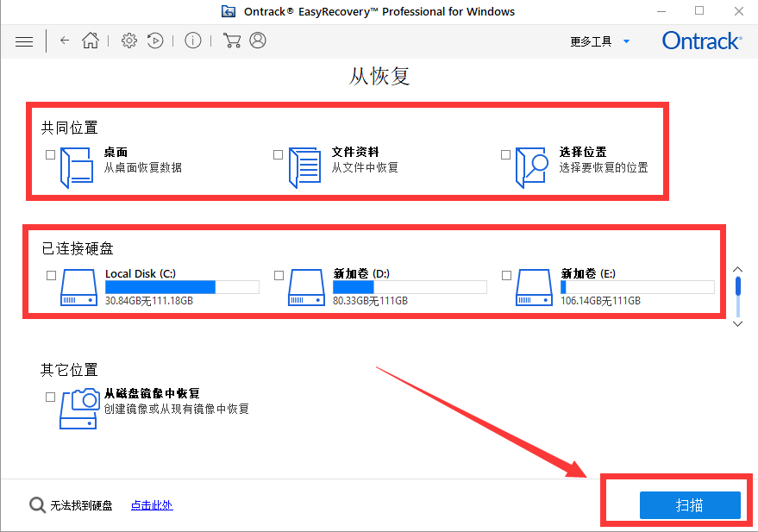Click the 从文件中恢复 description
This screenshot has width=758, height=532.
[365, 167]
